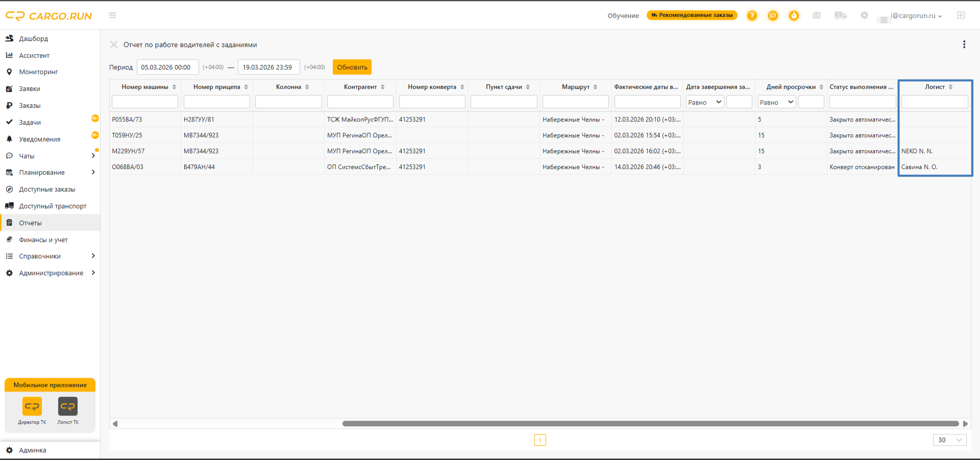The height and width of the screenshot is (460, 980).
Task: Select the cell Т059НУ/25
Action: click(x=145, y=135)
